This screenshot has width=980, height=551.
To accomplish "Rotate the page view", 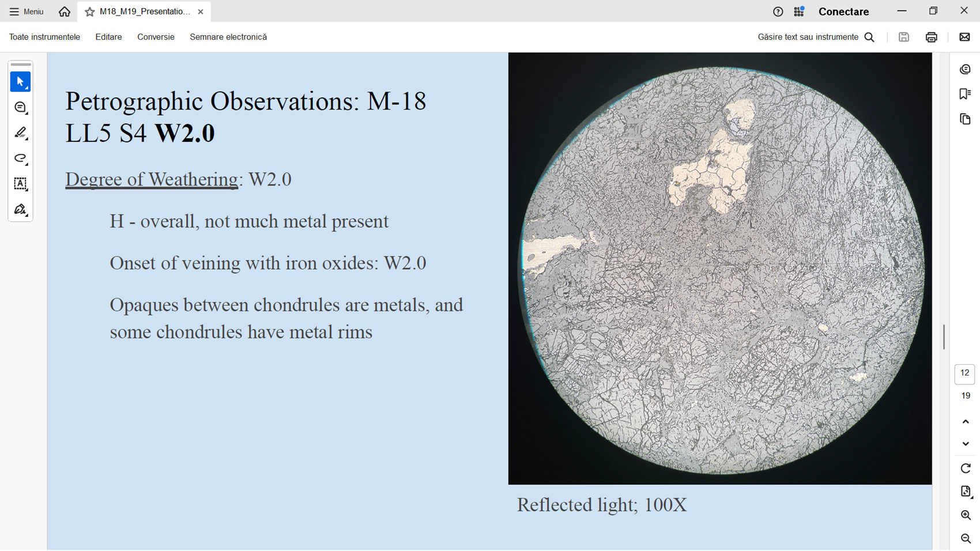I will pos(966,468).
